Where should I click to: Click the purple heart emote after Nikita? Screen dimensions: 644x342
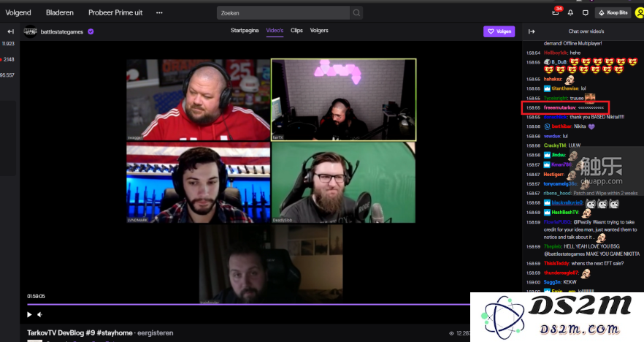(x=591, y=126)
